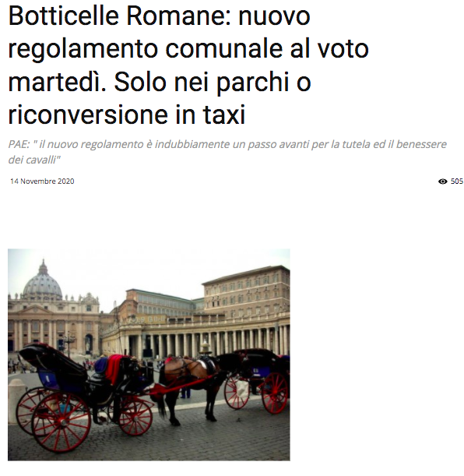464x476 pixels.
Task: Click 'dei cavalli' in the subtitle
Action: 33,160
